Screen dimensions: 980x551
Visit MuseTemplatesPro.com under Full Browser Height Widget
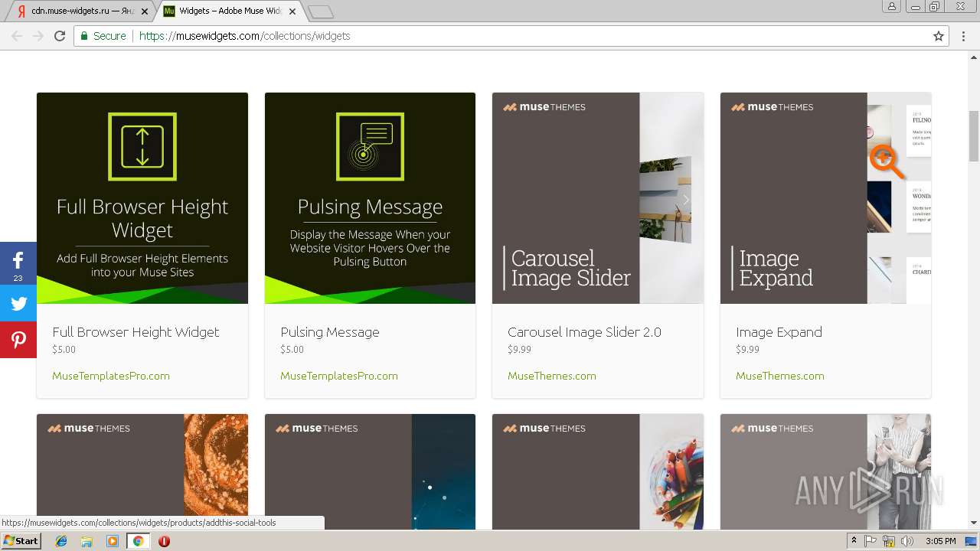pyautogui.click(x=111, y=376)
